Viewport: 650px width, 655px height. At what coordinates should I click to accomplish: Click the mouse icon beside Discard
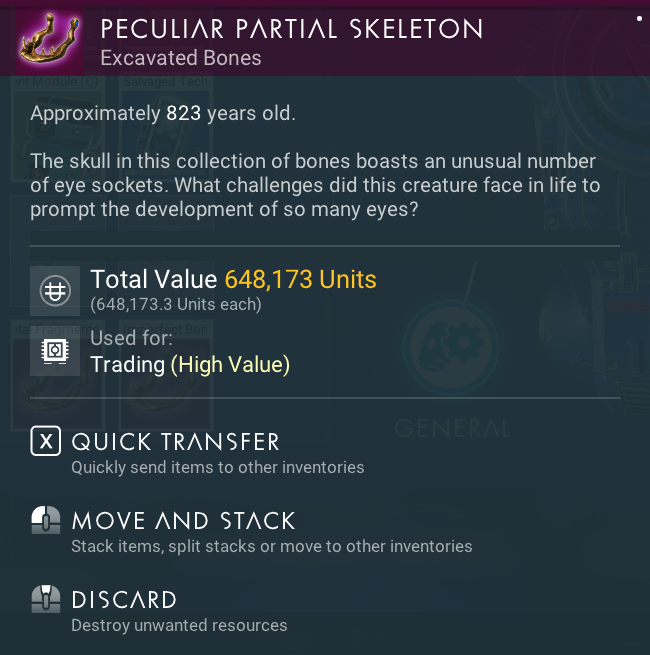[46, 599]
